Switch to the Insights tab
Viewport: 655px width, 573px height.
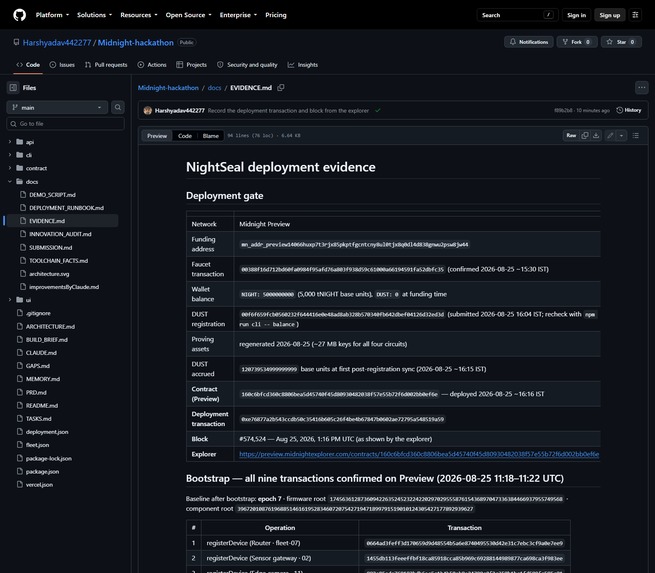pos(302,65)
